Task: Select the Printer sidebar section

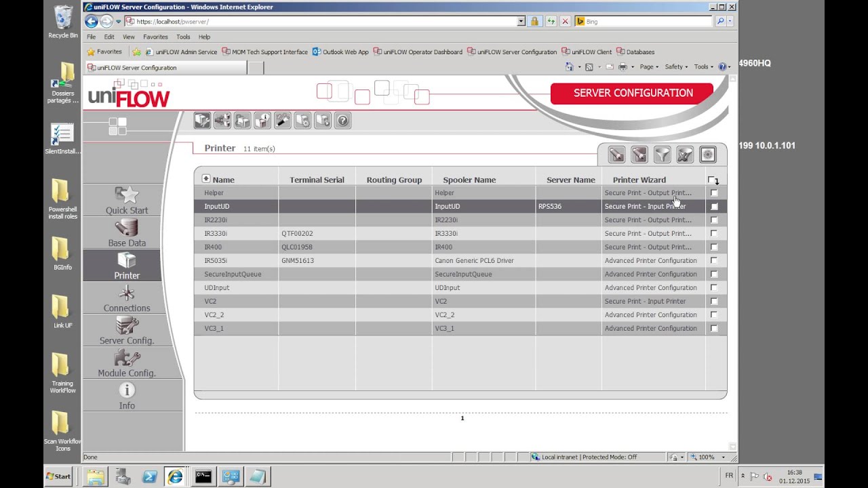Action: (x=127, y=265)
